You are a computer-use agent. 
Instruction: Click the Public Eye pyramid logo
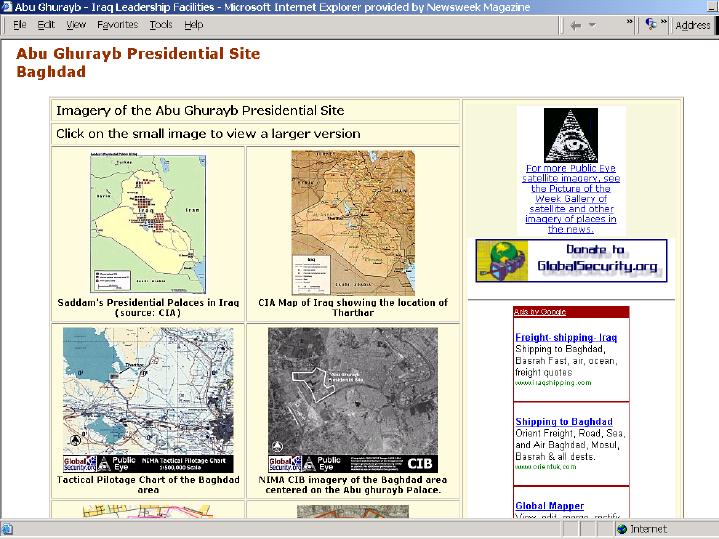tap(570, 136)
